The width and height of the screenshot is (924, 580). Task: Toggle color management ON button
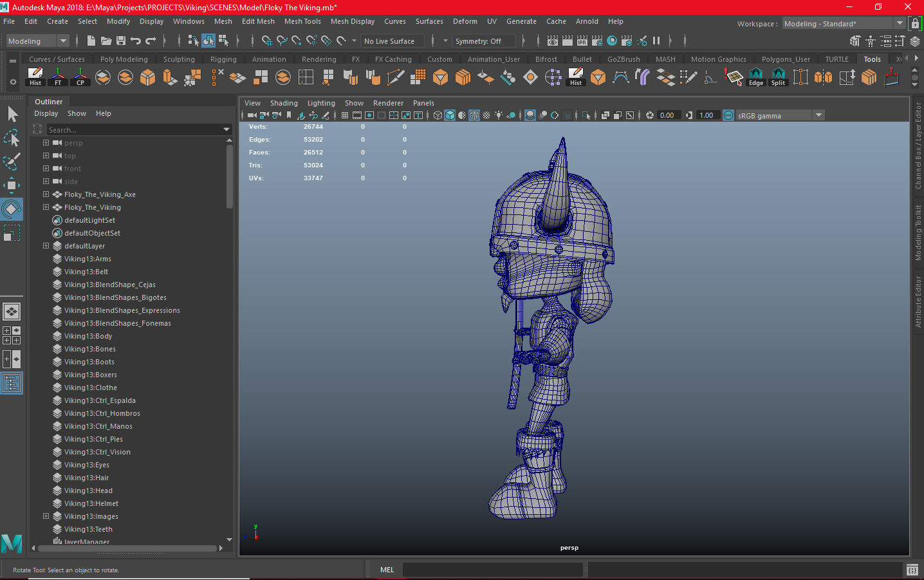tap(728, 115)
